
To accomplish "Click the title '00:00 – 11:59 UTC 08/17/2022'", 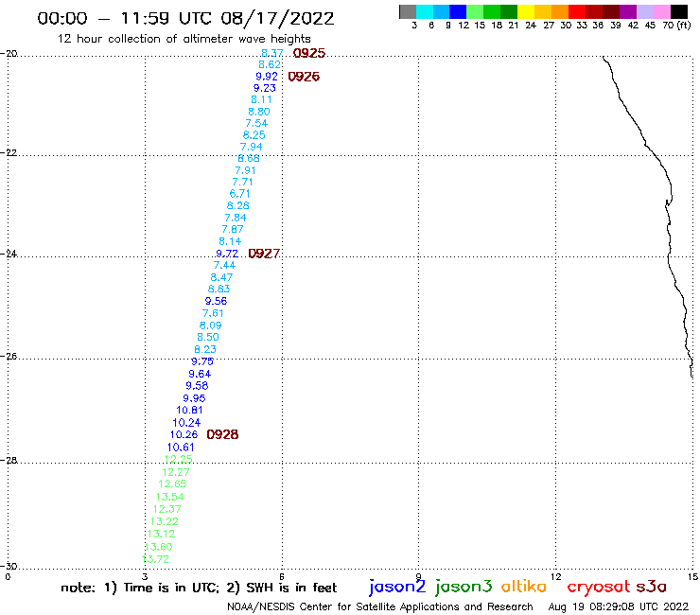I will (x=185, y=19).
